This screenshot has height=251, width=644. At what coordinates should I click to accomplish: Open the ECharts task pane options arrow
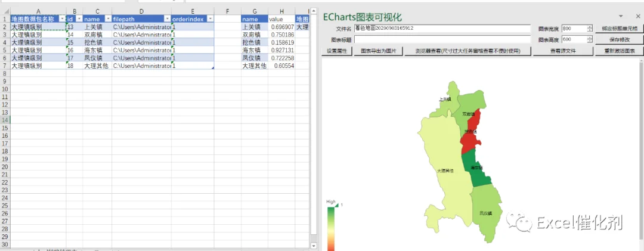pyautogui.click(x=621, y=16)
